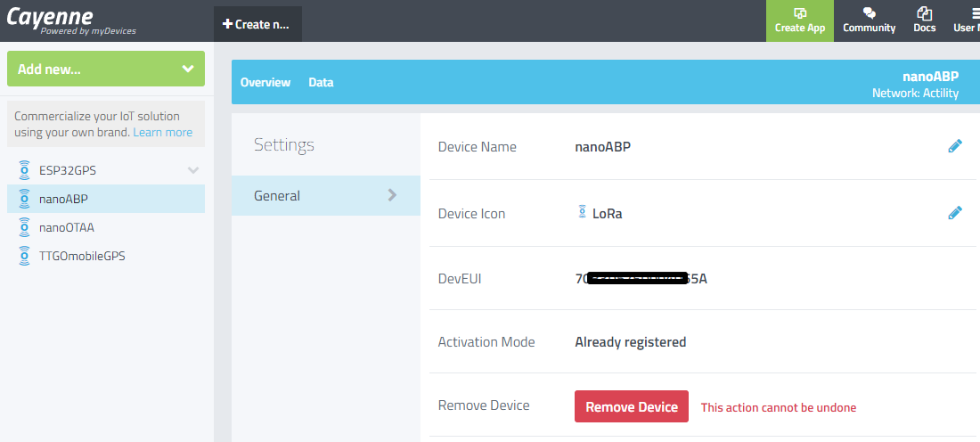Click the LoRa icon beside Device Icon
Screen dimensions: 980x442
[583, 212]
